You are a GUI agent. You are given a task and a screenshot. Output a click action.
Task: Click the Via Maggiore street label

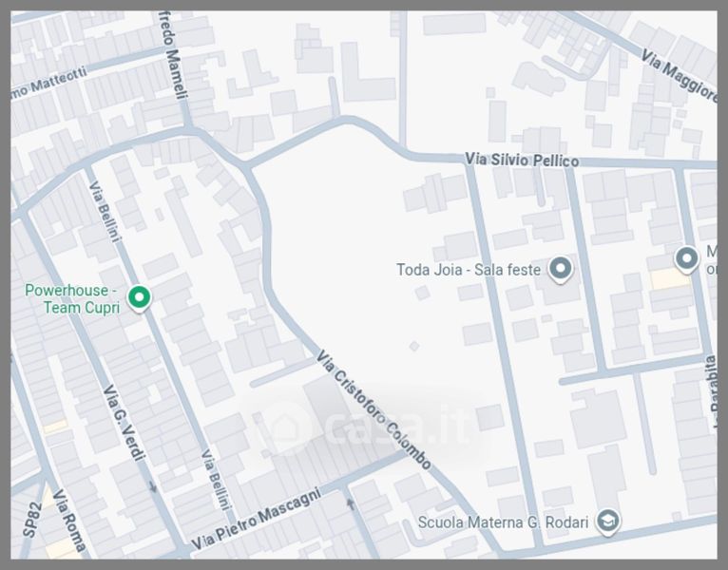pos(678,76)
